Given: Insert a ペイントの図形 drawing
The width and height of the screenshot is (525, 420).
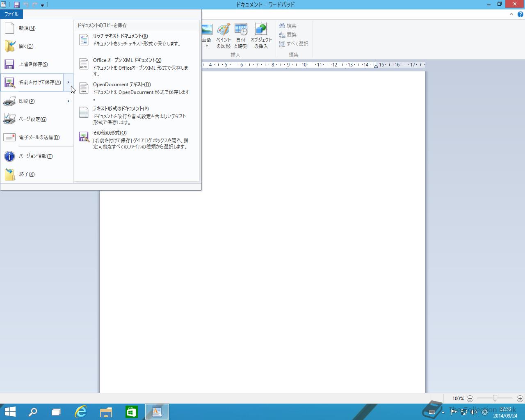Looking at the screenshot, I should [224, 36].
